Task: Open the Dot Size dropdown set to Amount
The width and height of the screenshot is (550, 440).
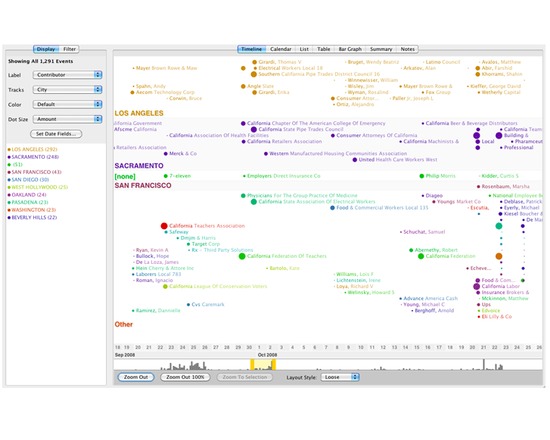Action: [67, 119]
